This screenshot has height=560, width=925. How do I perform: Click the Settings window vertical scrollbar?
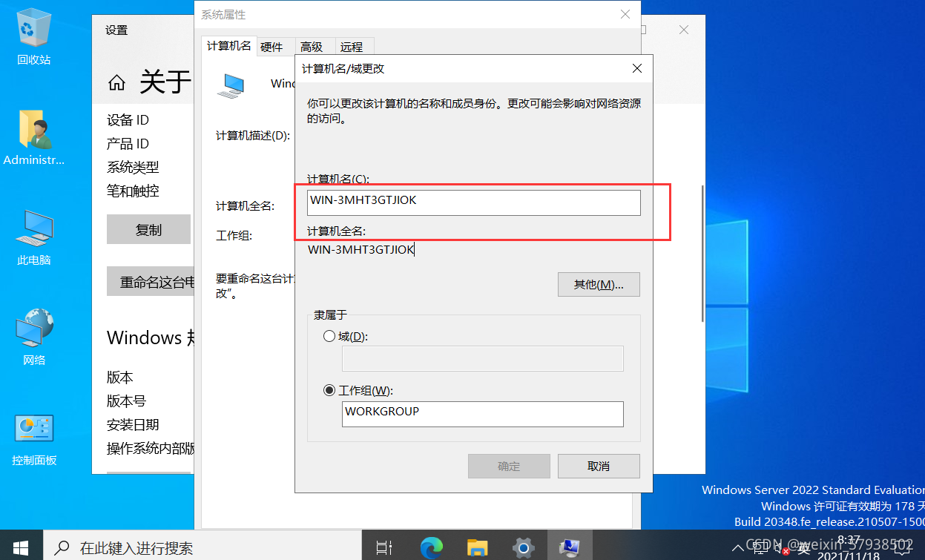pyautogui.click(x=702, y=252)
